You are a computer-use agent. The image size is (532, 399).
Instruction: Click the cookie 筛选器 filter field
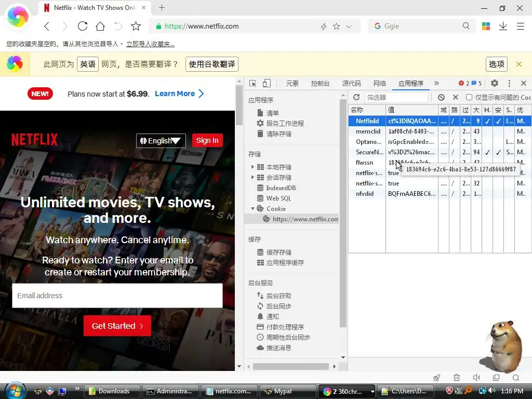coord(396,97)
